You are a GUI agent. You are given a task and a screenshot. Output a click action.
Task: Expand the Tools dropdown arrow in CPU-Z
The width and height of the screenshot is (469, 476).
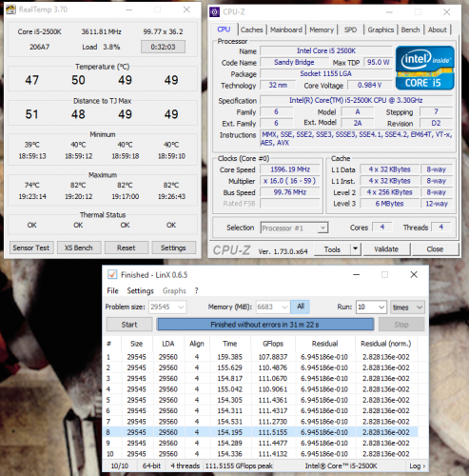coord(356,249)
